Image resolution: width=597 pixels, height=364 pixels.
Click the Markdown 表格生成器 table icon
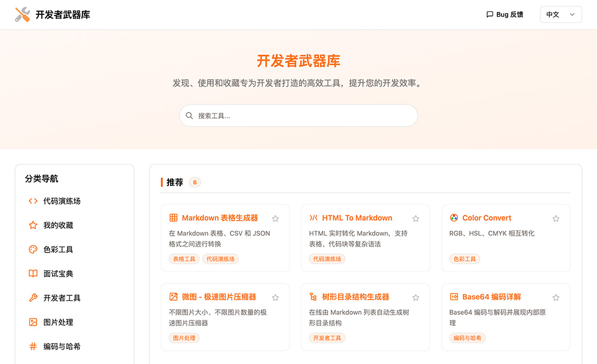173,218
